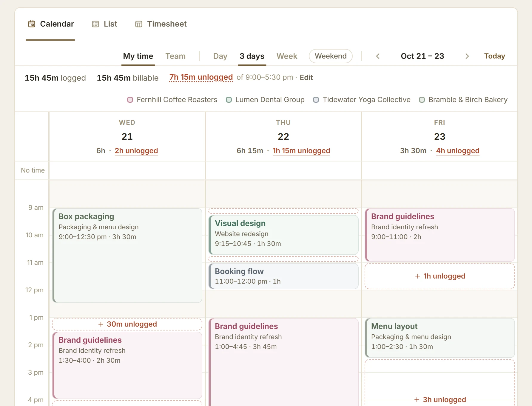This screenshot has height=406, width=532.
Task: Open the List tab label
Action: [110, 24]
